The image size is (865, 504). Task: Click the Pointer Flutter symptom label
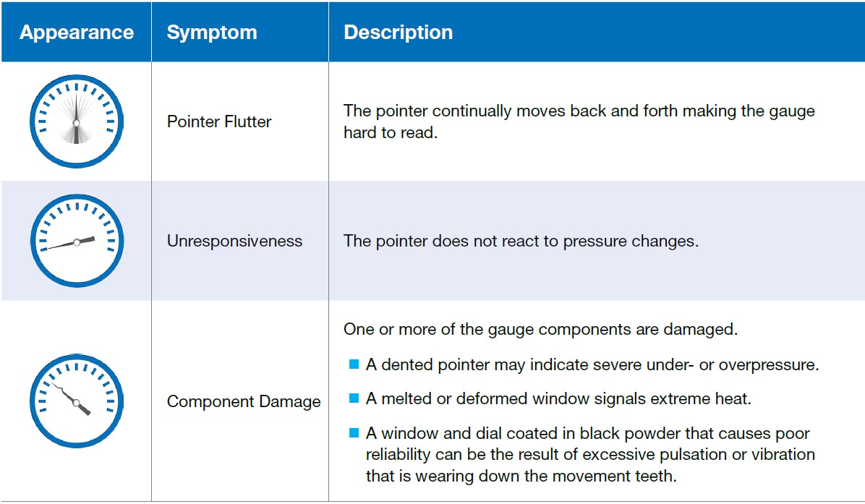(x=219, y=121)
